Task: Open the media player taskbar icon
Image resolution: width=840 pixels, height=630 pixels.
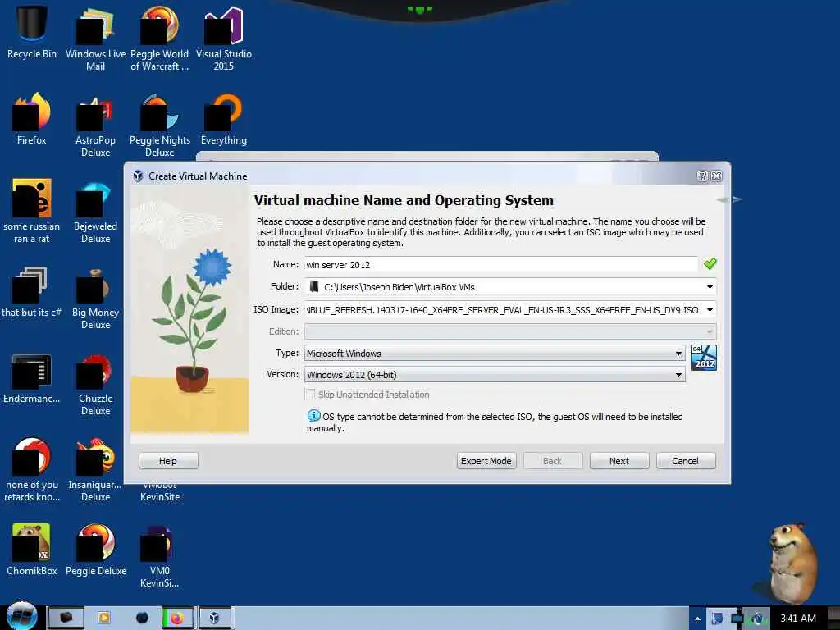Action: click(x=103, y=618)
